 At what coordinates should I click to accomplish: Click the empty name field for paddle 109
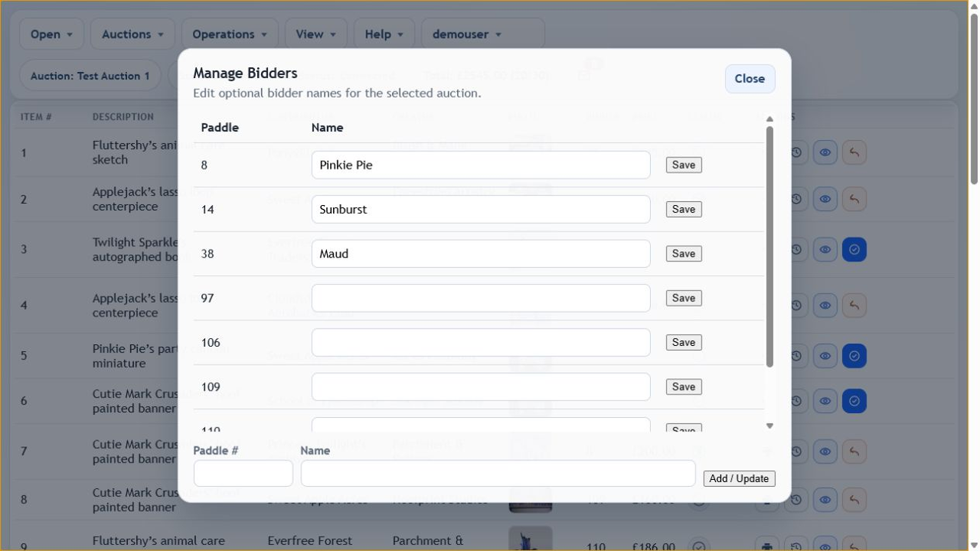(481, 387)
